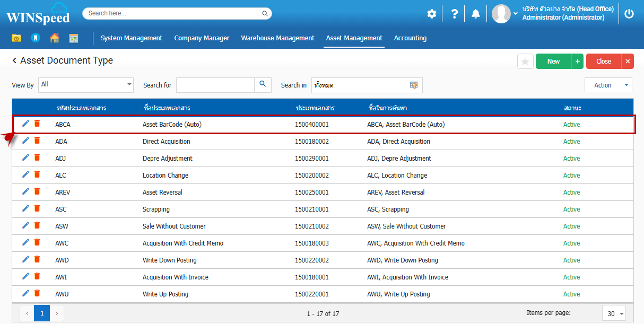
Task: Click the recent folder history icon
Action: (x=16, y=38)
